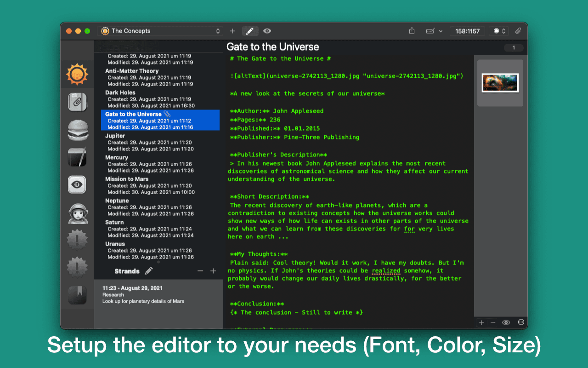The width and height of the screenshot is (588, 368).
Task: Click the paperclip attachments icon in toolbar
Action: (518, 31)
